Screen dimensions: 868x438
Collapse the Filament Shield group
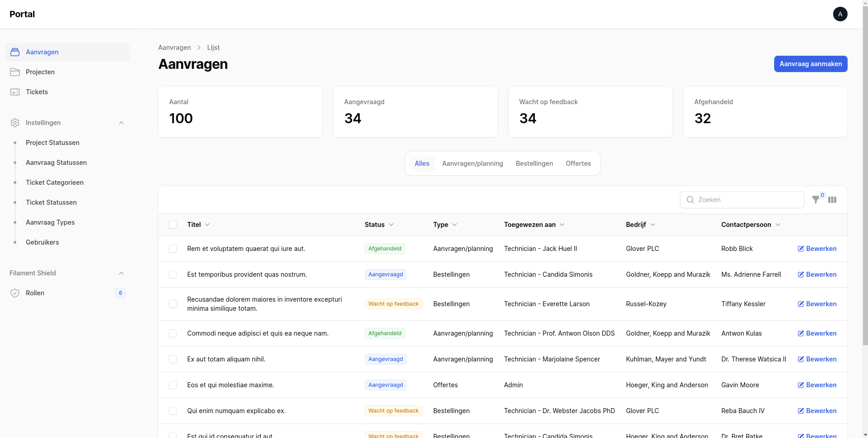click(x=121, y=273)
